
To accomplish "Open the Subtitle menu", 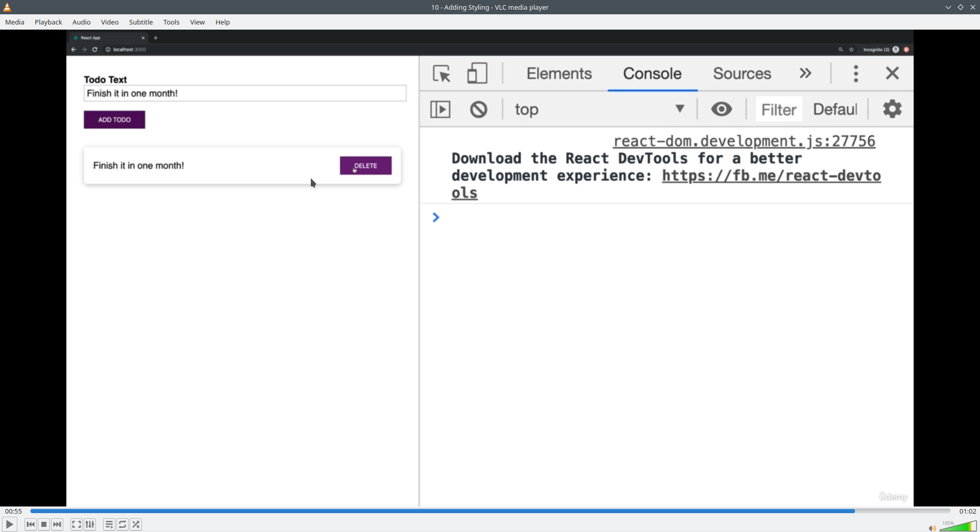I will click(x=141, y=22).
